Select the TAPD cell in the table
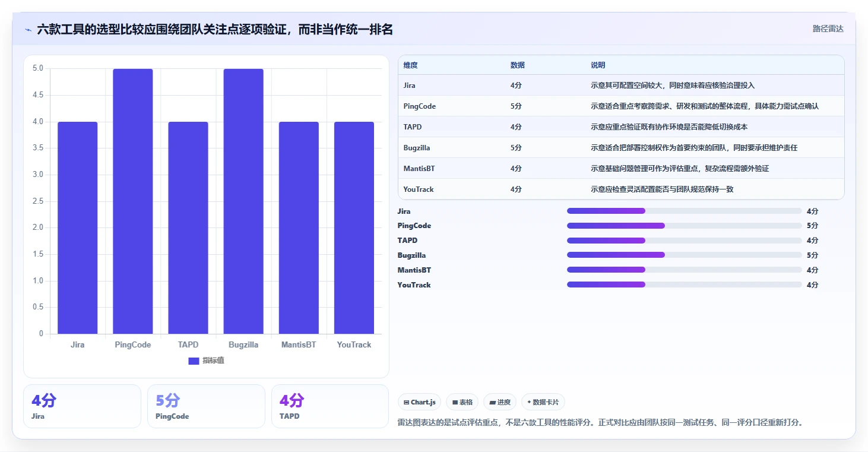 click(x=413, y=127)
